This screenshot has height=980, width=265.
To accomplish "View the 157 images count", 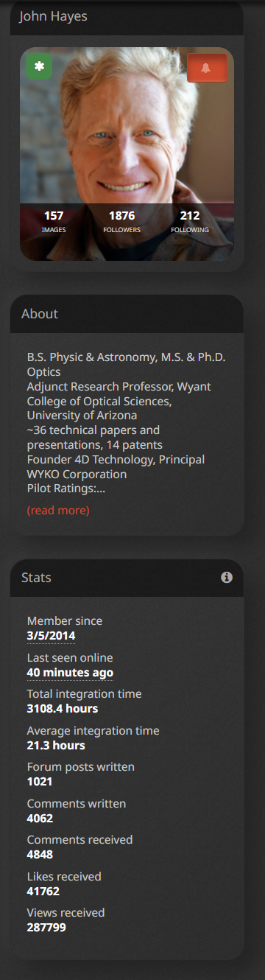I will click(54, 222).
